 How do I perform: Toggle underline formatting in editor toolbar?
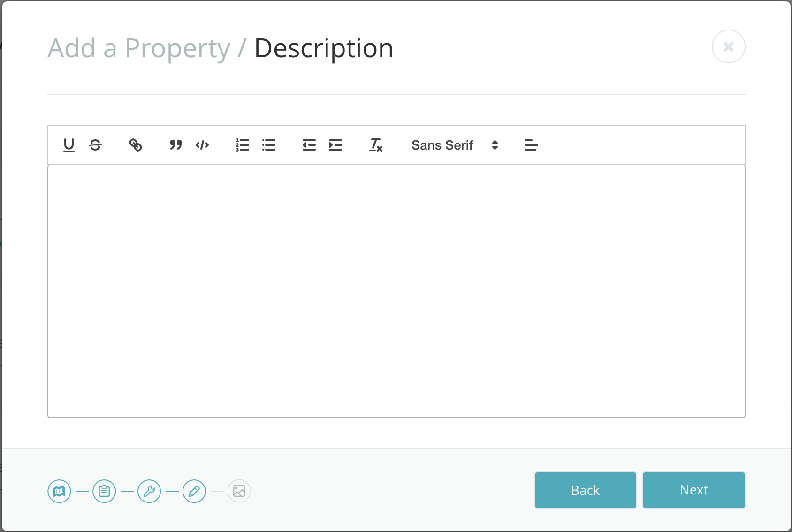[69, 145]
